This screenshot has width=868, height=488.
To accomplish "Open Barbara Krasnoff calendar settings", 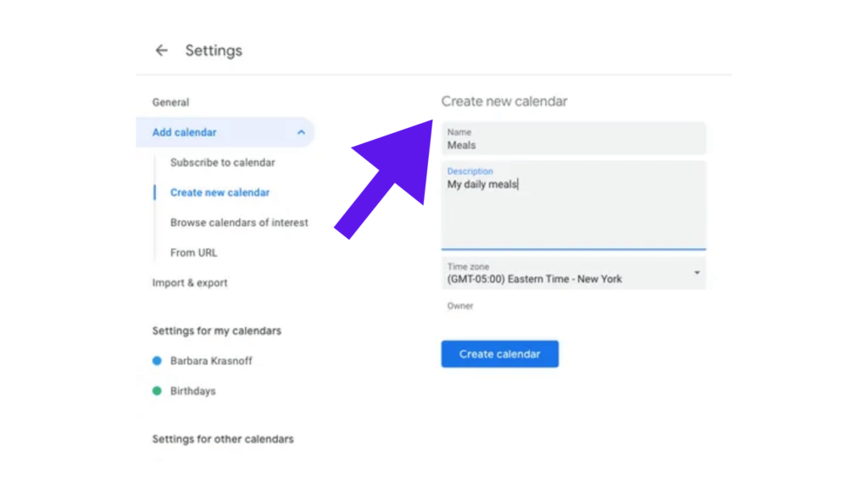I will (211, 361).
